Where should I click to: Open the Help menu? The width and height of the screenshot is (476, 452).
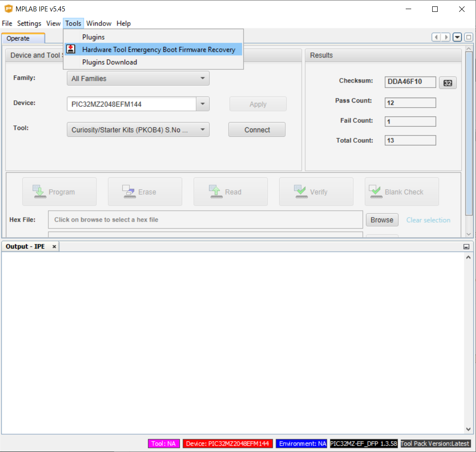(124, 23)
